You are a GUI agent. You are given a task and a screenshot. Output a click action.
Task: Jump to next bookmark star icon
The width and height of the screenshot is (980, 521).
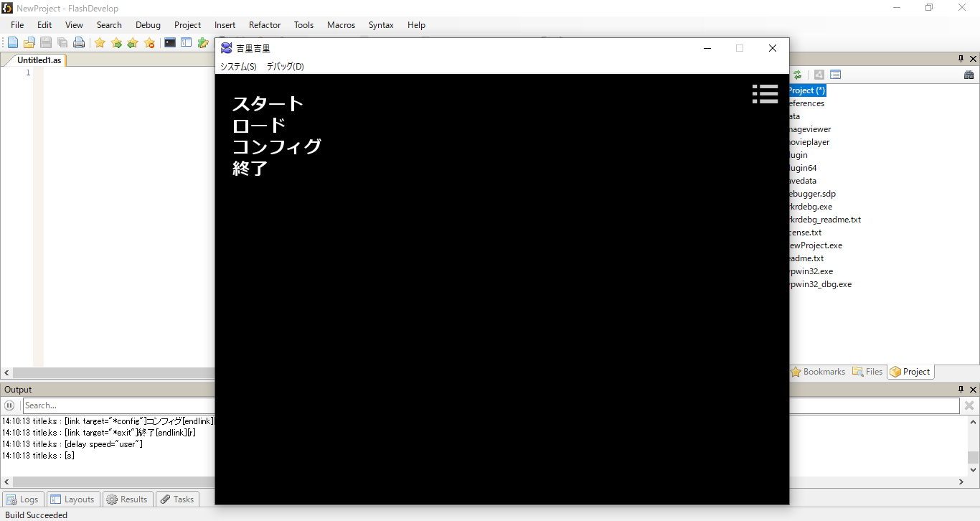click(116, 43)
